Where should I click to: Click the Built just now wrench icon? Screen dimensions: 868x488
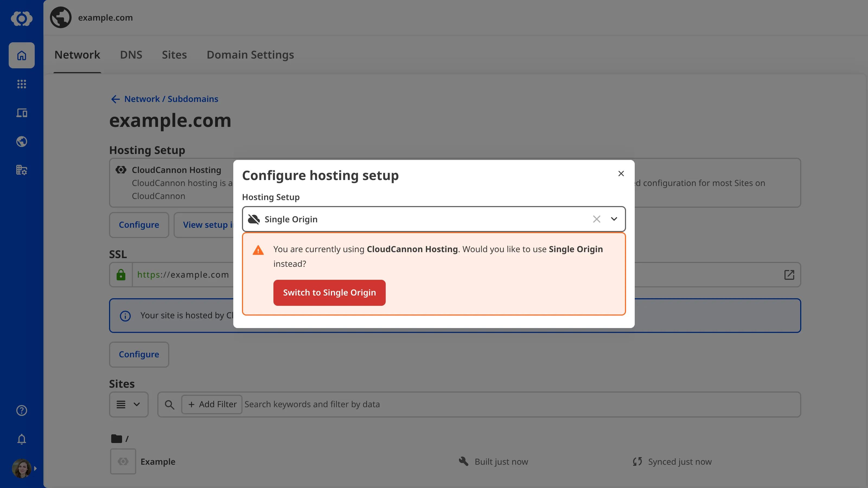(x=464, y=461)
